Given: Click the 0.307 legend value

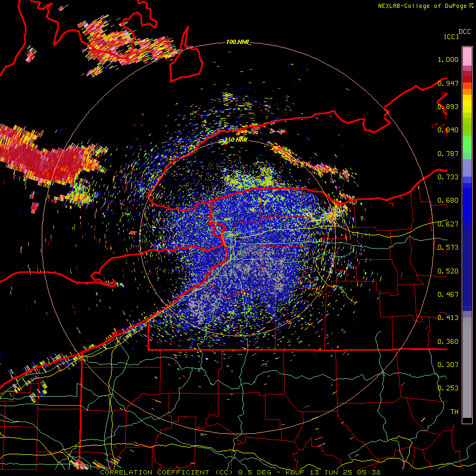Looking at the screenshot, I should coord(448,365).
